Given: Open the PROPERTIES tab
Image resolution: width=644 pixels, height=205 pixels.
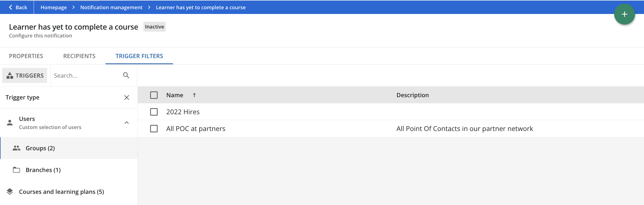Looking at the screenshot, I should [x=26, y=56].
